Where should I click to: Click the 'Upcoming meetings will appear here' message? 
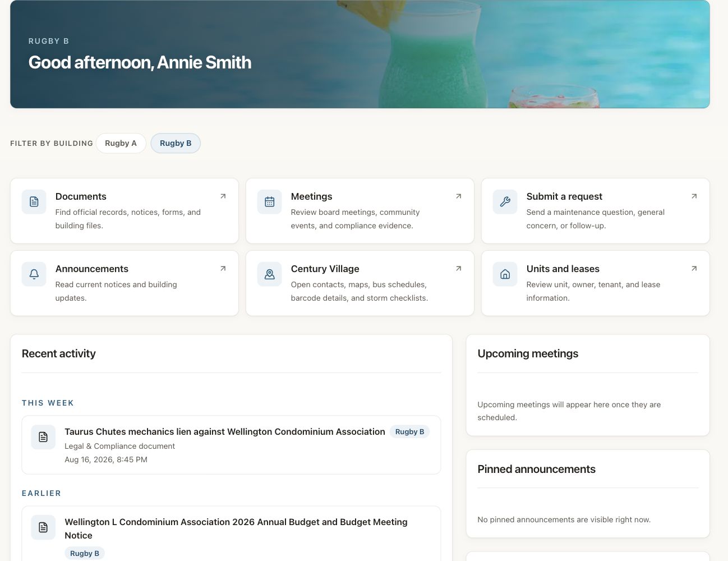tap(569, 411)
